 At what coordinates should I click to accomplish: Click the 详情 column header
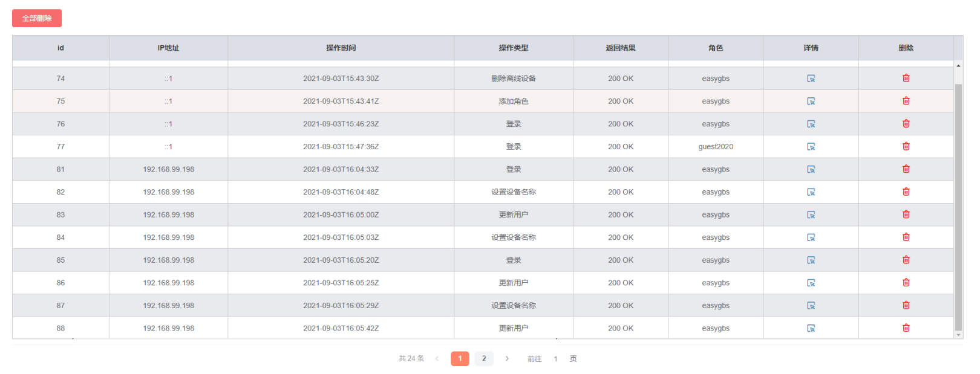click(x=811, y=48)
